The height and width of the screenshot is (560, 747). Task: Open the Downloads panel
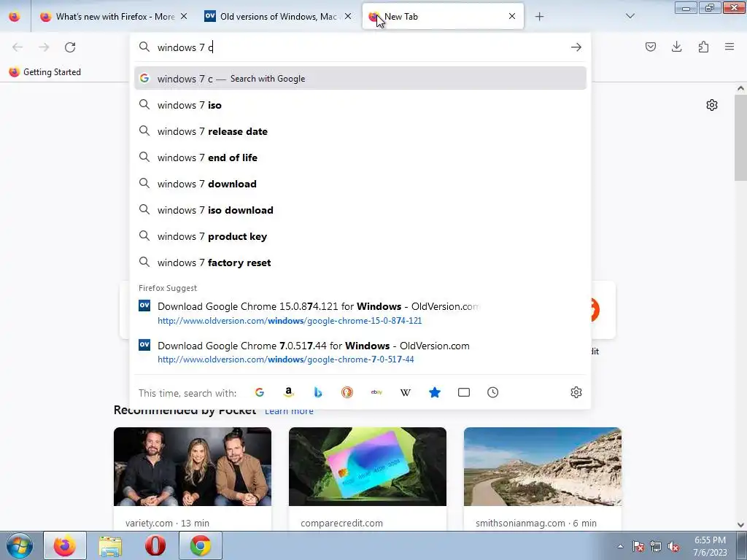(676, 47)
